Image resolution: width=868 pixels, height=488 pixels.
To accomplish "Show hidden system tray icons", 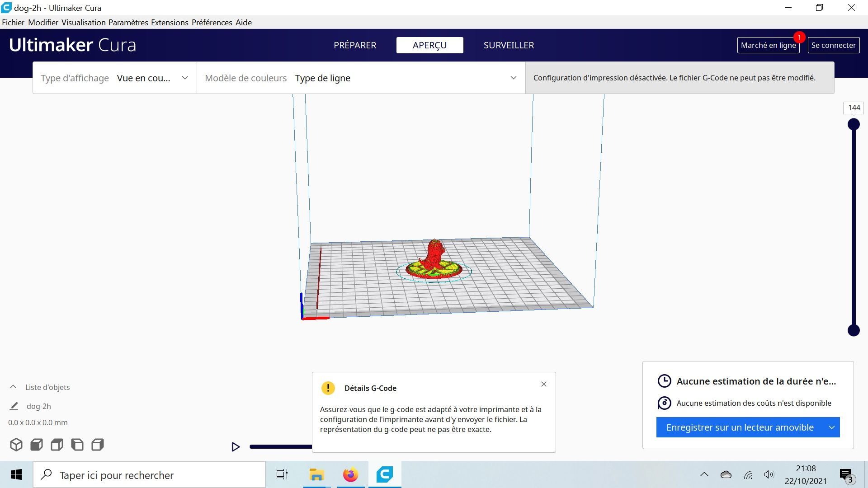I will coord(704,474).
